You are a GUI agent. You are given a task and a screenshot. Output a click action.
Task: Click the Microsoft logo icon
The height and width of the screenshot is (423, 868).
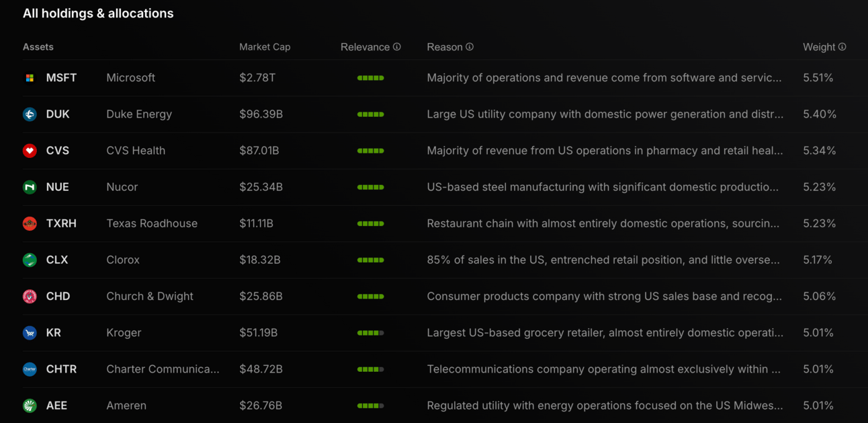coord(30,78)
